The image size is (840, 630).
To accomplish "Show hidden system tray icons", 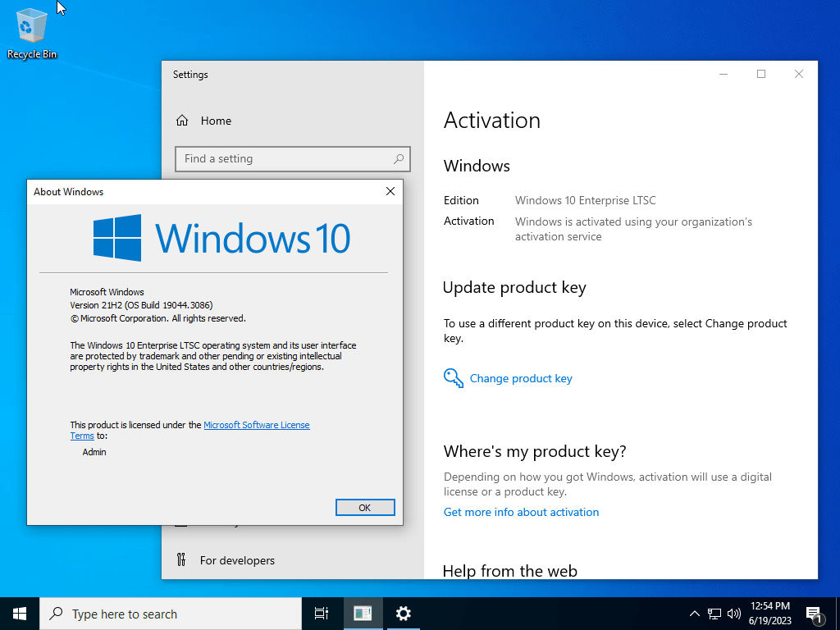I will pos(694,614).
